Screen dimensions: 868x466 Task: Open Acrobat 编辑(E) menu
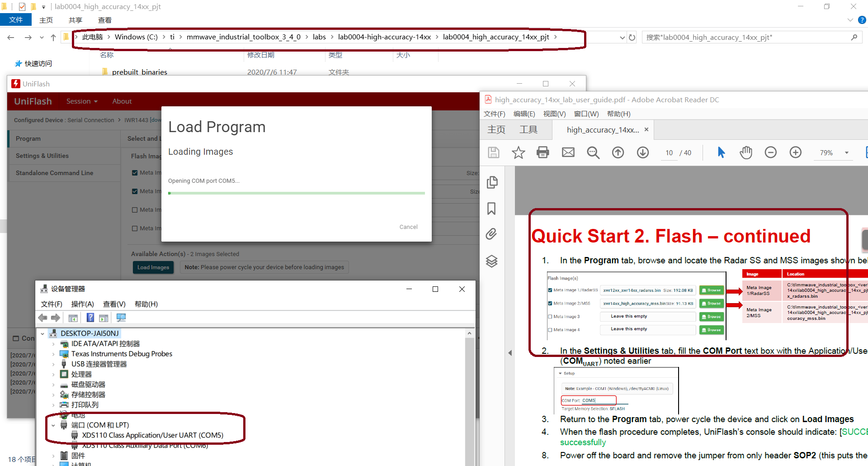[x=524, y=114]
